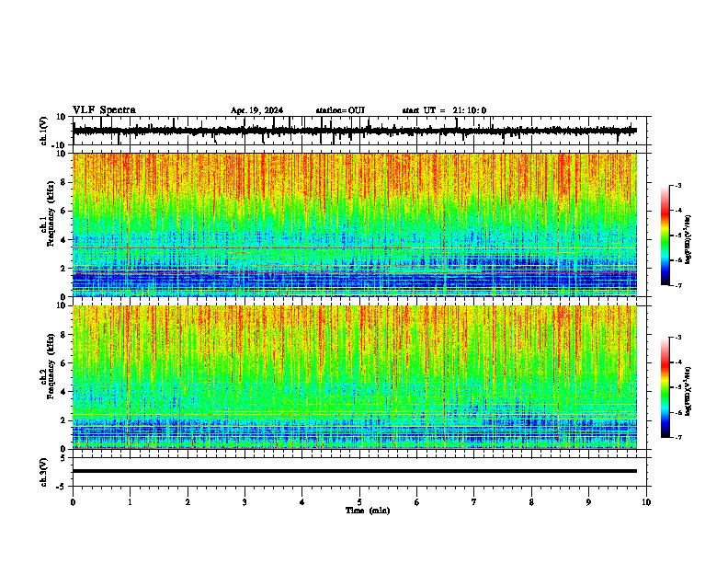Click the -7 tick on ch.2 color bar

(x=678, y=437)
